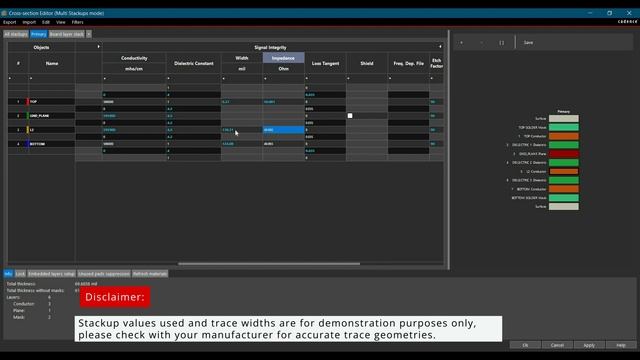Select the Primary stackup tab
The image size is (640, 360).
39,34
